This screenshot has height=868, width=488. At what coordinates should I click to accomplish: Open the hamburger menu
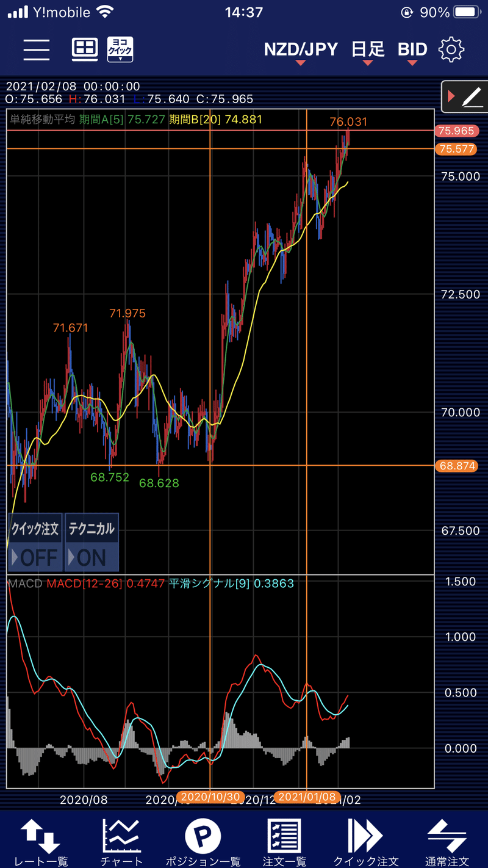tap(37, 49)
